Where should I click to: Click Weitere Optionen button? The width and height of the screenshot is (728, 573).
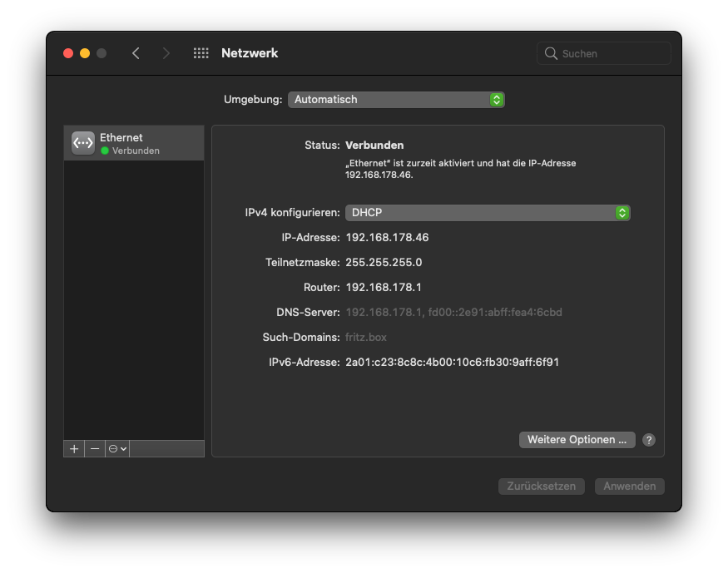tap(577, 440)
